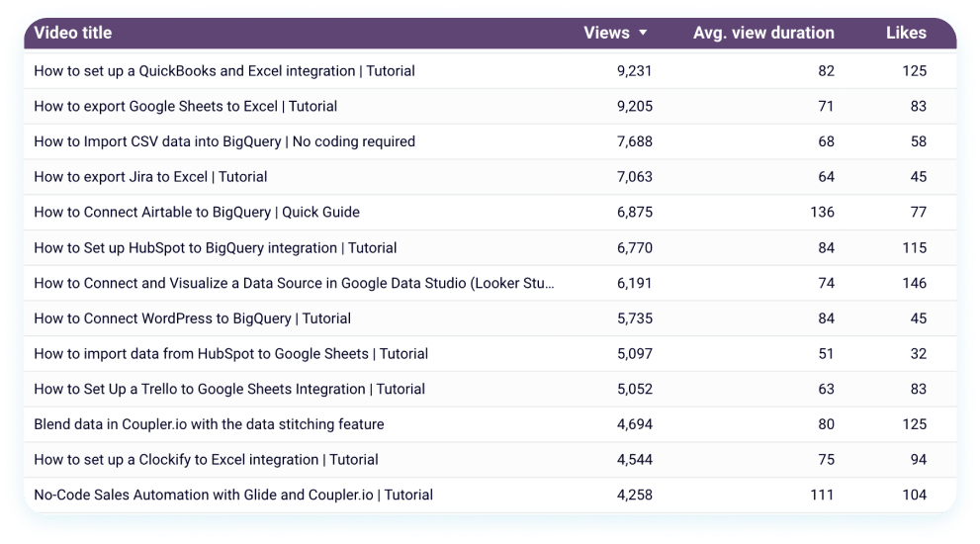This screenshot has height=544, width=980.
Task: Click the Video title column header
Action: (73, 33)
